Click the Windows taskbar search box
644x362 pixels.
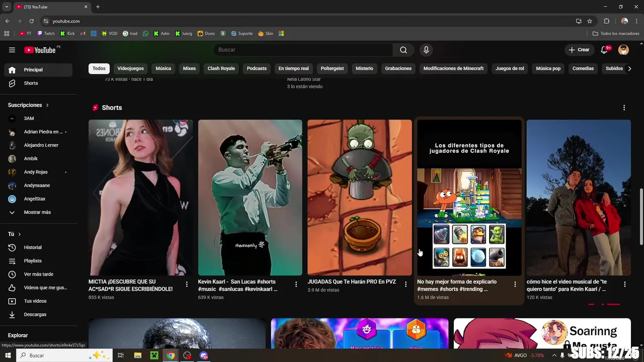pyautogui.click(x=64, y=355)
